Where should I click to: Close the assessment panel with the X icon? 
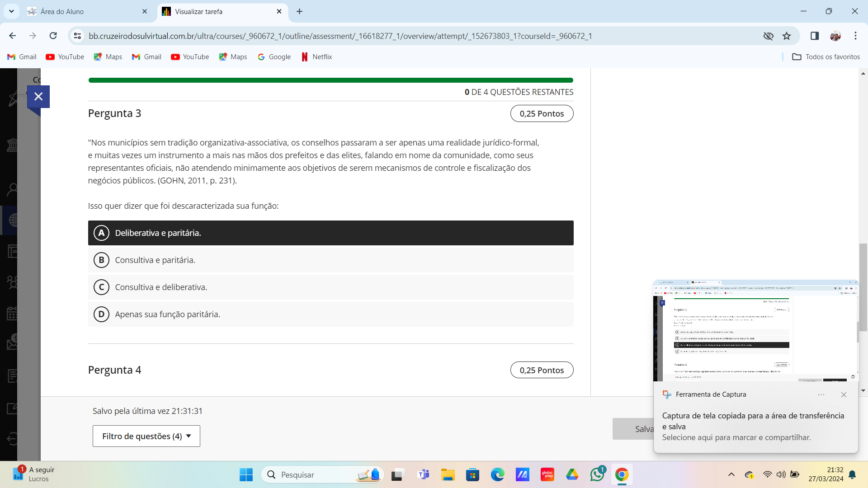[38, 96]
